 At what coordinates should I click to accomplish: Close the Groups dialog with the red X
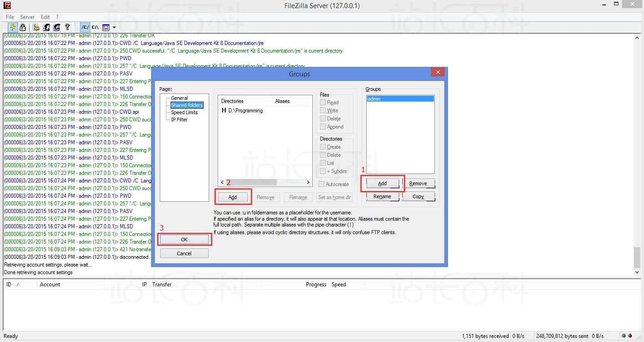click(438, 72)
